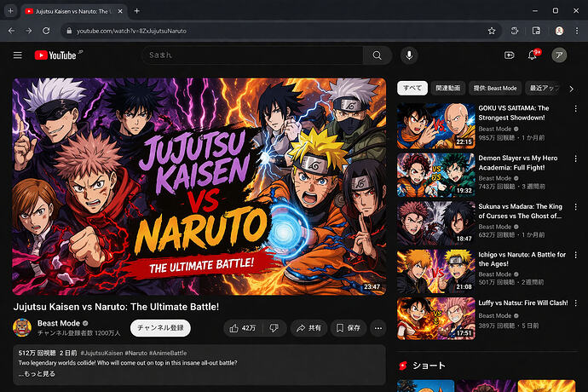Click the browser address bar URL
This screenshot has height=392, width=588.
click(131, 31)
